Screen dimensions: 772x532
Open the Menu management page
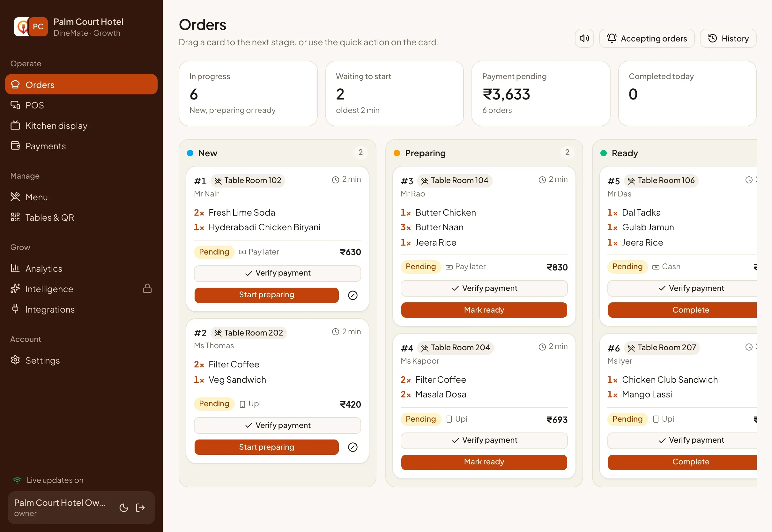click(x=81, y=197)
